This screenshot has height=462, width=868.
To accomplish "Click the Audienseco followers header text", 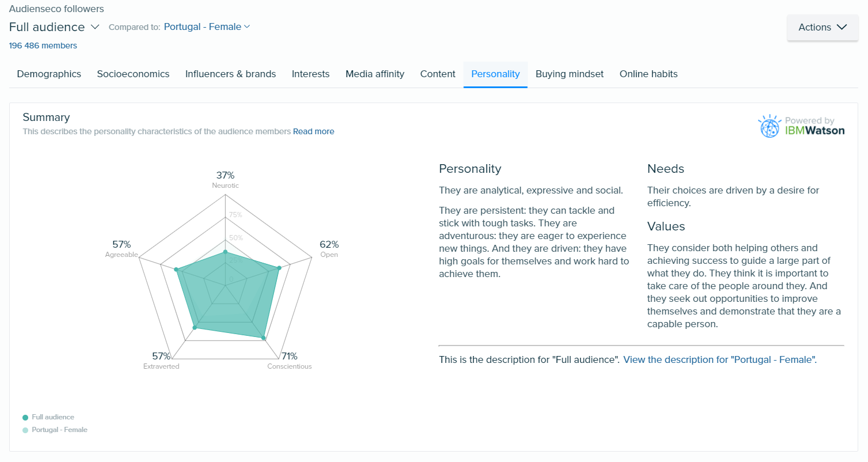I will point(56,9).
